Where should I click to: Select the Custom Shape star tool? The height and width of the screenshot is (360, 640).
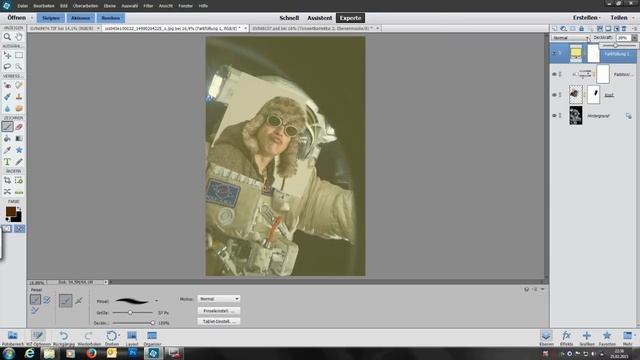19,150
